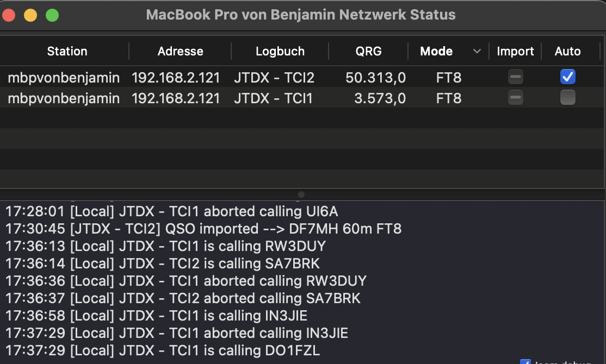The image size is (606, 364).
Task: Toggle Import for the JTDX - TCI2 row
Action: pos(516,77)
